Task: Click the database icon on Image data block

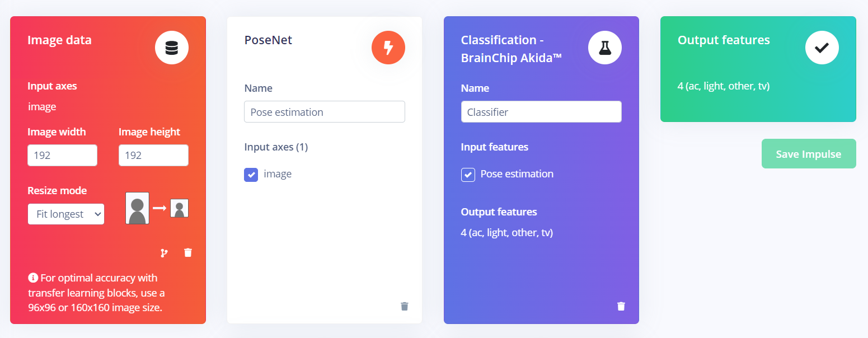Action: click(x=172, y=49)
